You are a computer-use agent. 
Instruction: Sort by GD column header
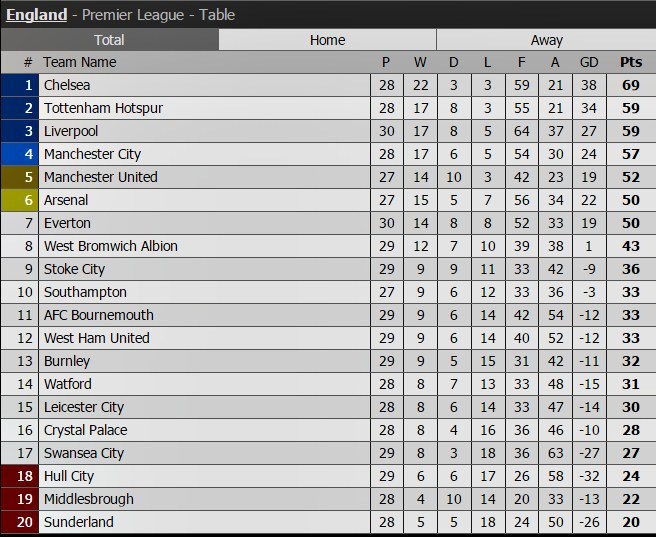point(589,62)
